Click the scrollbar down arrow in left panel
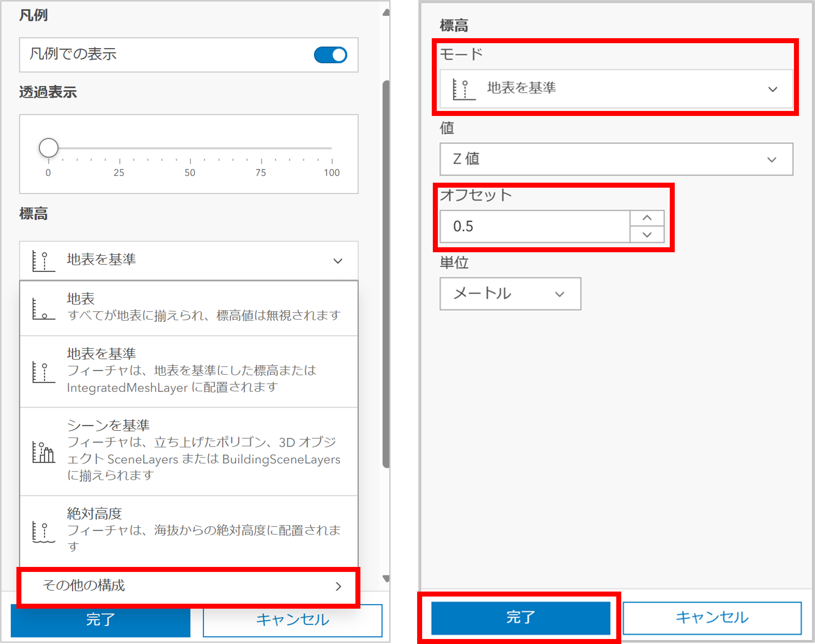Image resolution: width=815 pixels, height=644 pixels. [386, 578]
